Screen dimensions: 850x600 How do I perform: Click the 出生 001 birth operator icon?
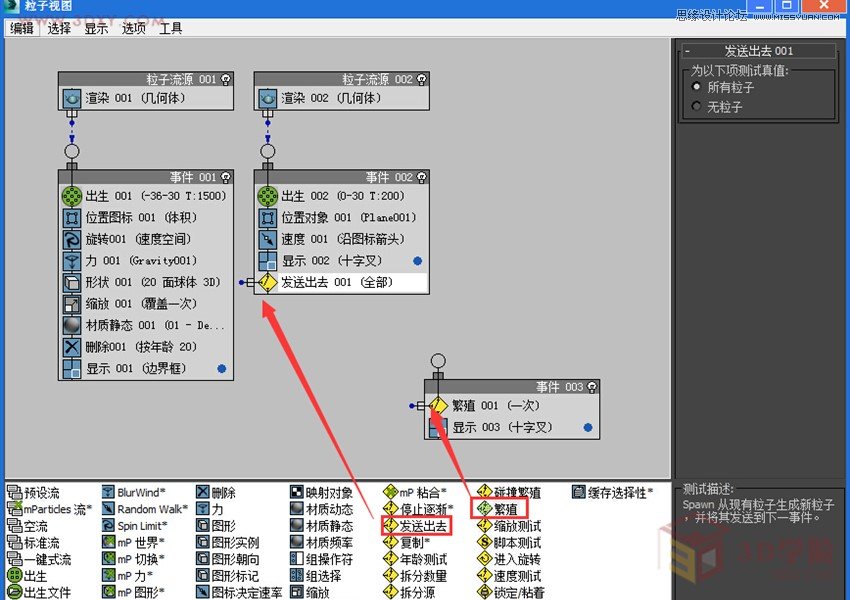tap(71, 196)
